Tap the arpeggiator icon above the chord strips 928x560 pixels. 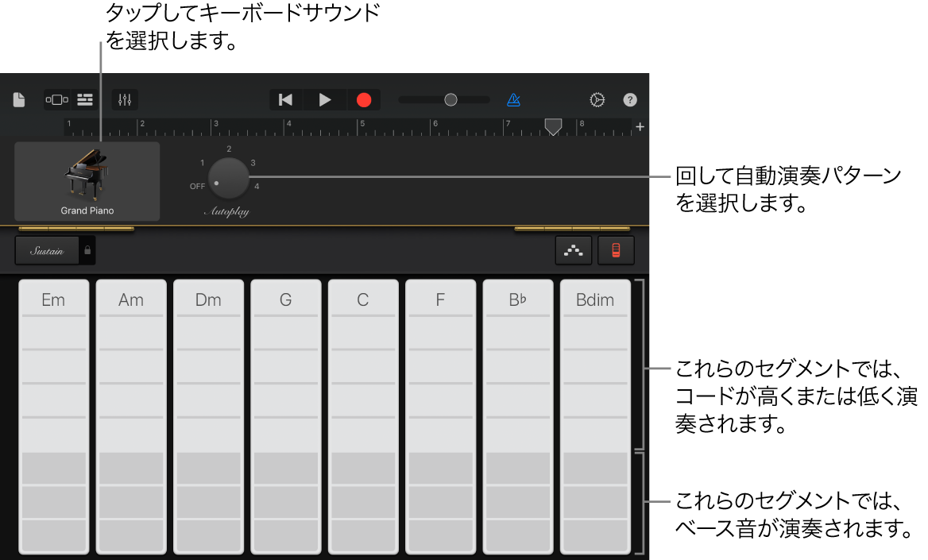click(x=574, y=249)
